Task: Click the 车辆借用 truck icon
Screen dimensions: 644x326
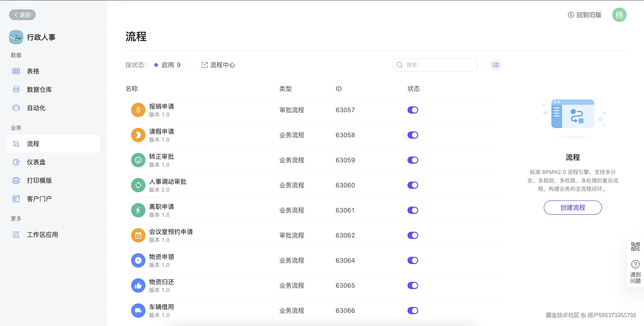Action: pos(138,311)
